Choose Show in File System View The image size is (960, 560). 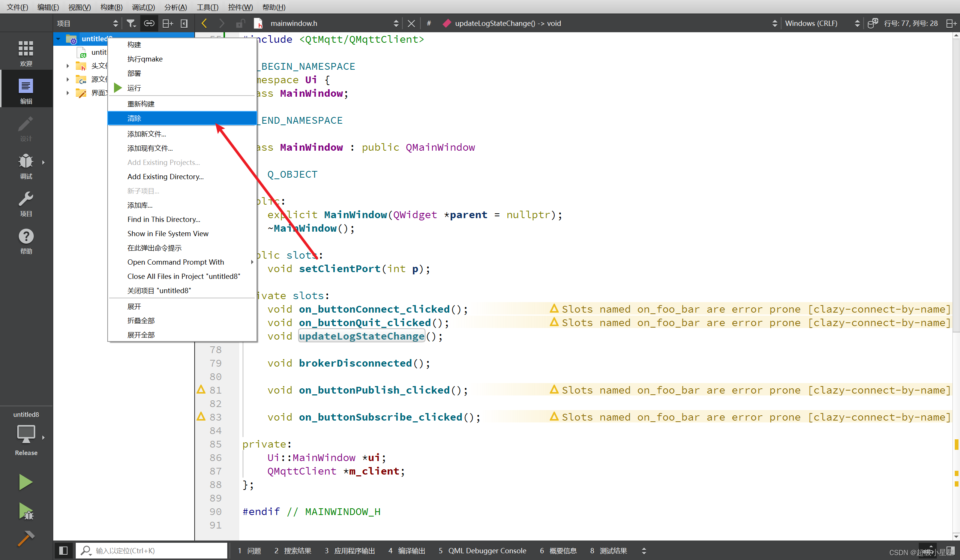[x=182, y=234]
